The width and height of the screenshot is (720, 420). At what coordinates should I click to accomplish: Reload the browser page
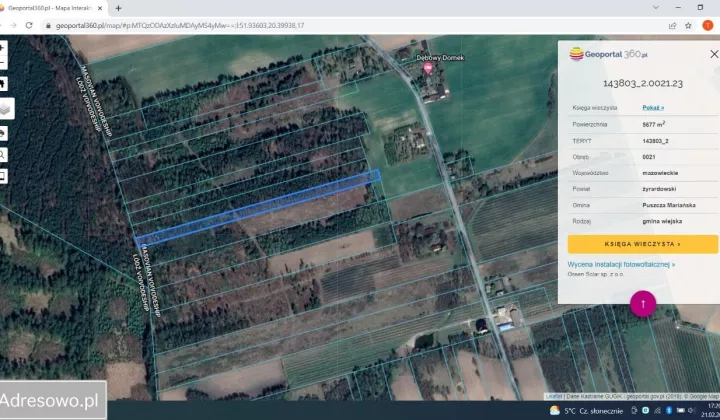[29, 25]
